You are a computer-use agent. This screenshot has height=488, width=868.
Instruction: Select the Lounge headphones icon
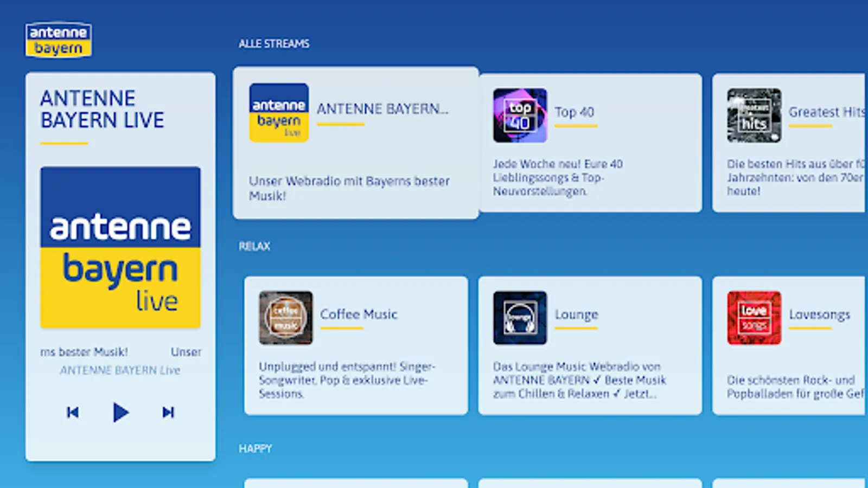coord(520,319)
